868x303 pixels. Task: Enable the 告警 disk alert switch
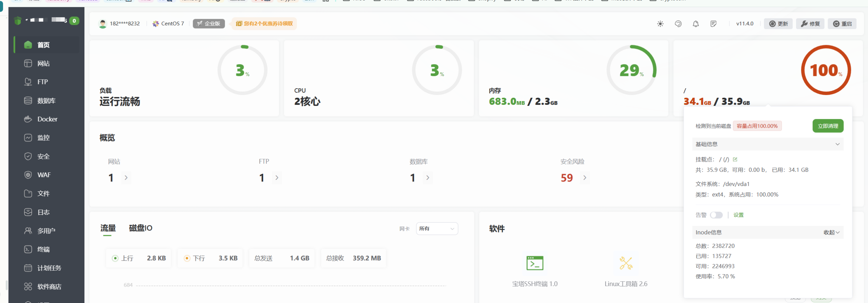[716, 215]
